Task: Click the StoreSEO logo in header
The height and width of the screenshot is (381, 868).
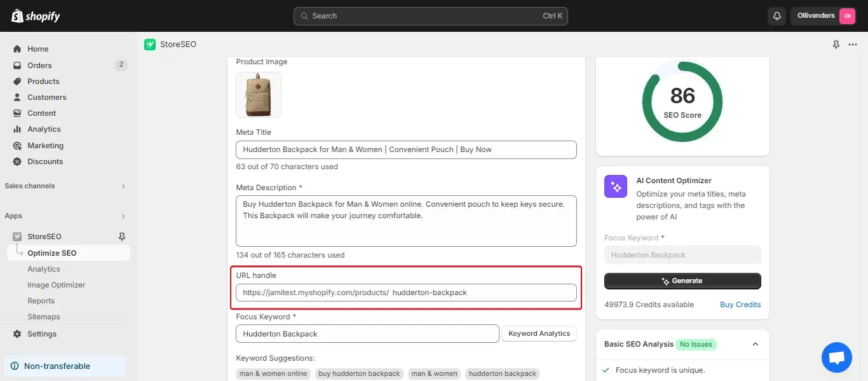Action: (150, 45)
